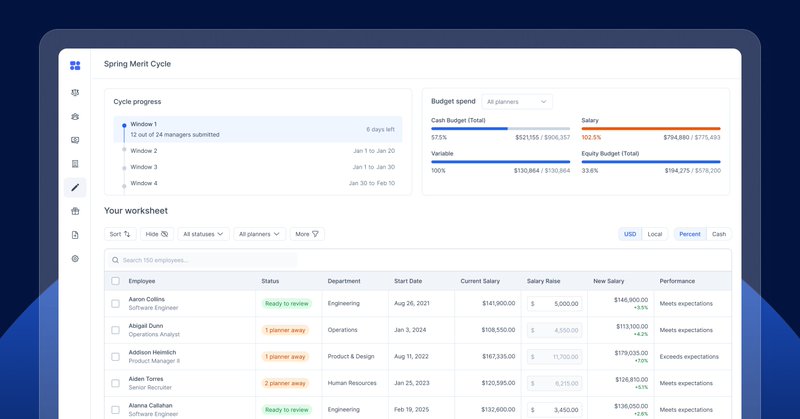
Task: Click the Hide button
Action: (x=157, y=234)
